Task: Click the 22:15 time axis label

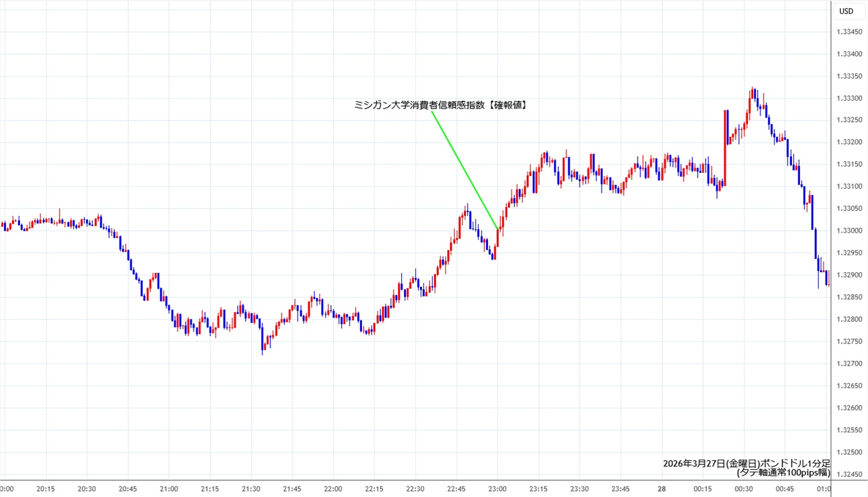Action: point(374,489)
